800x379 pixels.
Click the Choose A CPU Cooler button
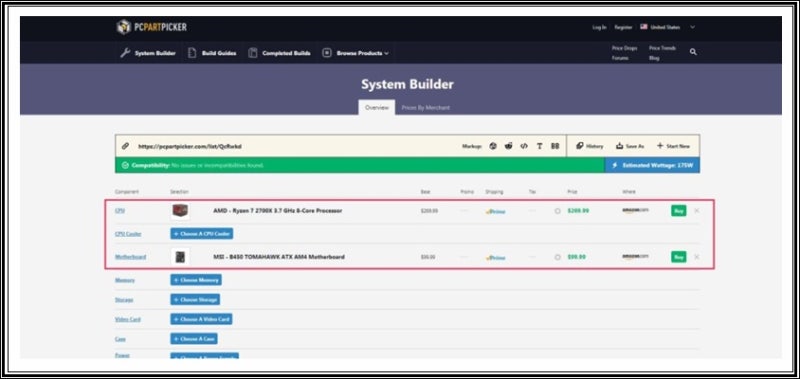(202, 234)
